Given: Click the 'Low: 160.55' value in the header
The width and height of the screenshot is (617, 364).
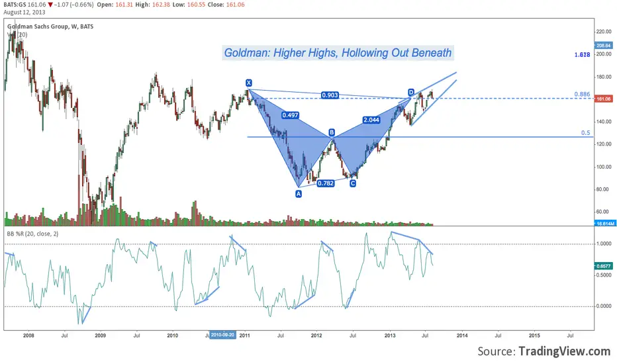Looking at the screenshot, I should 189,5.
